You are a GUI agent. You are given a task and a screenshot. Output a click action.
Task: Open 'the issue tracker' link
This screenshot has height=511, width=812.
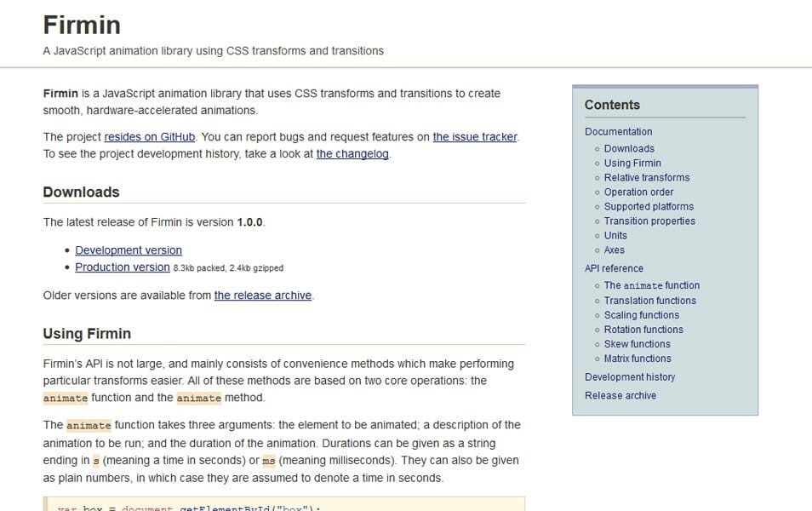pyautogui.click(x=475, y=137)
